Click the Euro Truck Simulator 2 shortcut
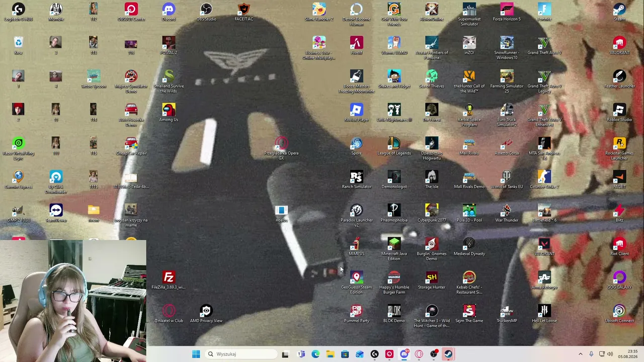 point(507,116)
